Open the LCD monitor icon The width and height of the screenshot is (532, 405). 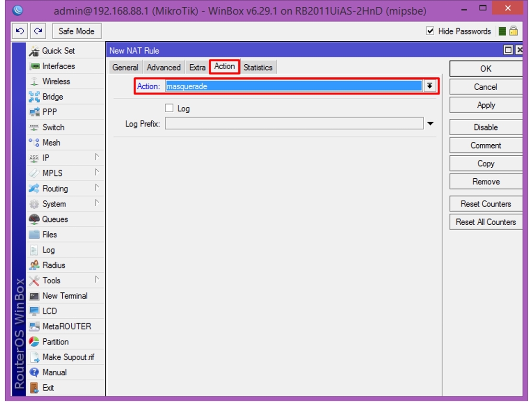34,312
